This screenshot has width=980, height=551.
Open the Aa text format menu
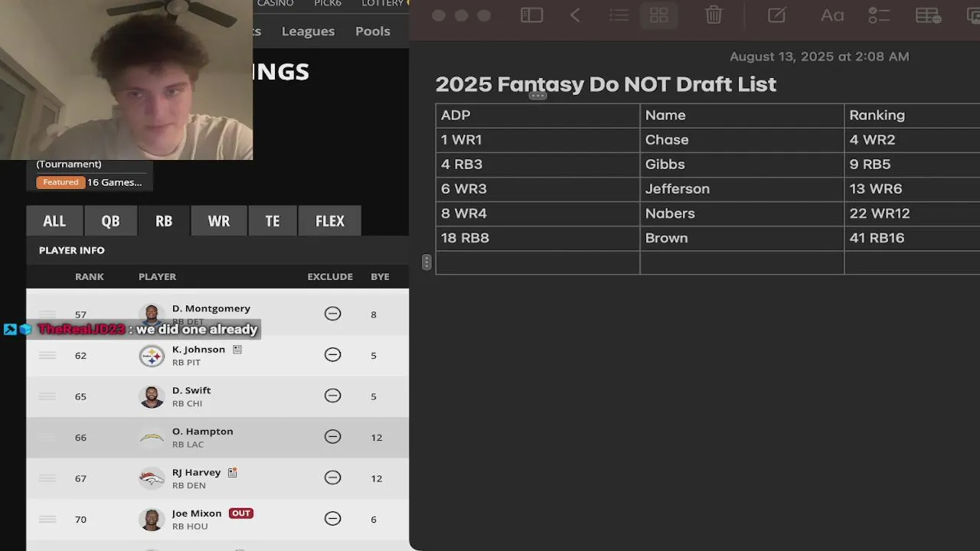point(832,15)
